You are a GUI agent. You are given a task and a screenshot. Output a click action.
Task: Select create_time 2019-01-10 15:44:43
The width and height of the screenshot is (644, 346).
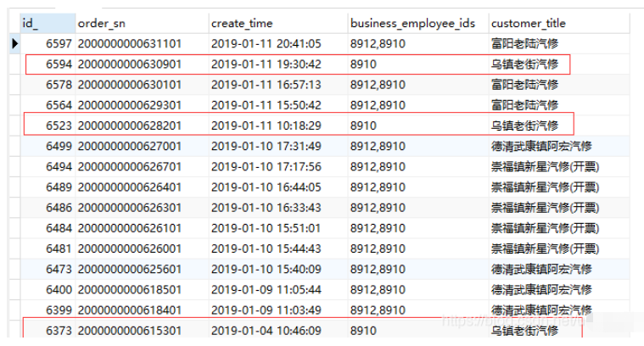pyautogui.click(x=266, y=248)
